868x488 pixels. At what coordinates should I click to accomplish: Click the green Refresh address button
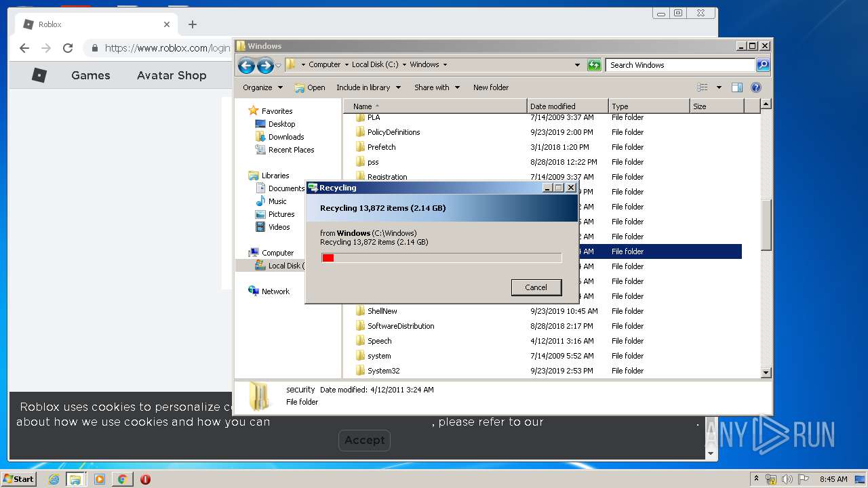(x=594, y=65)
